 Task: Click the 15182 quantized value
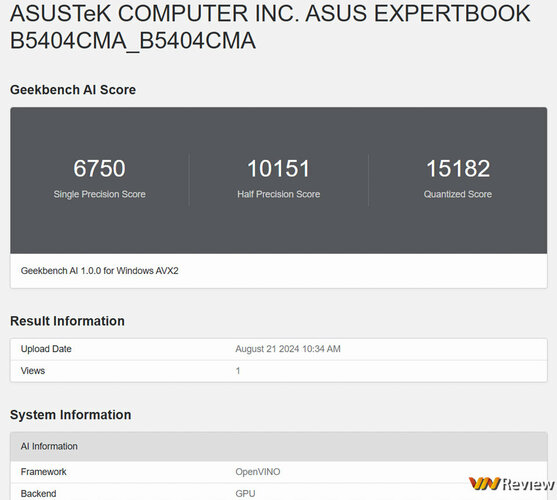(458, 168)
